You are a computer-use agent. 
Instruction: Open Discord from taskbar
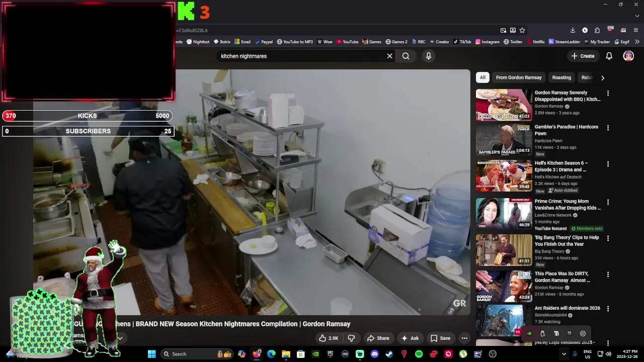coord(374,354)
